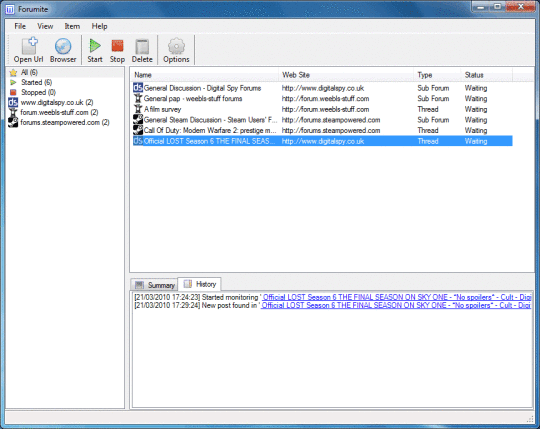Open the Help menu
The image size is (540, 429).
pyautogui.click(x=99, y=26)
